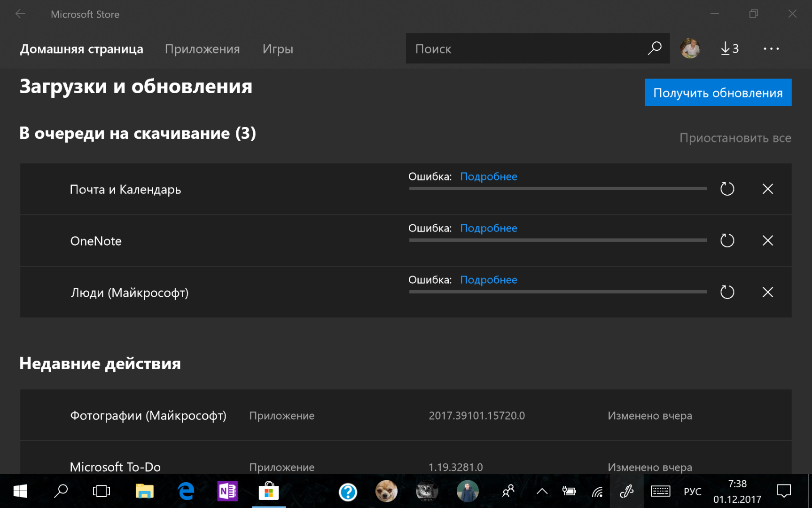Click the Люди (Майкрософт) progress bar
This screenshot has width=812, height=508.
point(558,292)
